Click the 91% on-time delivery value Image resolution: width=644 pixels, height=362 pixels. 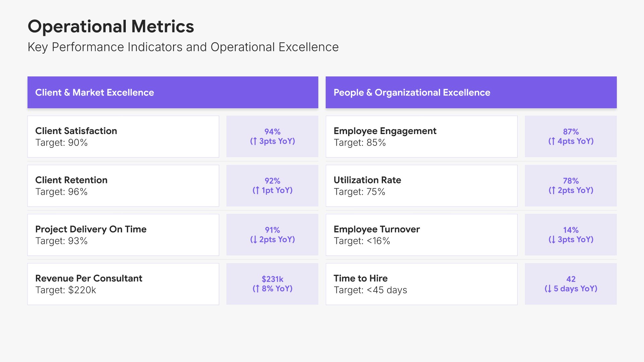[272, 235]
